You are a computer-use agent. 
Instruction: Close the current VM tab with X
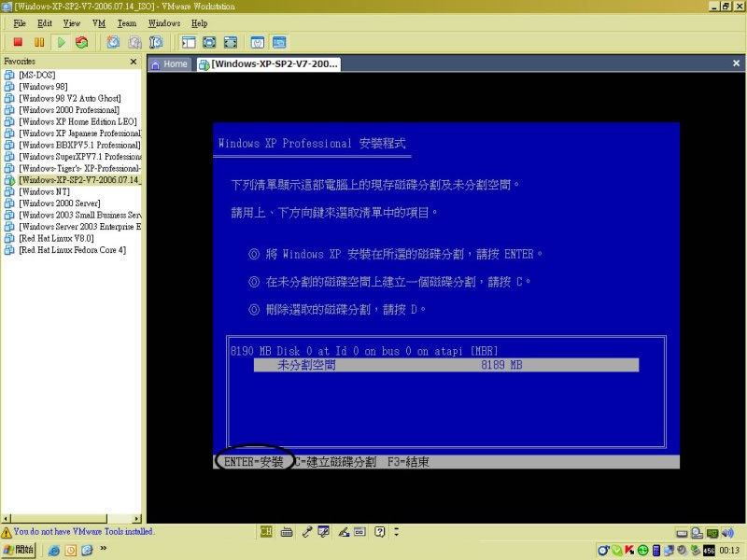click(x=736, y=63)
